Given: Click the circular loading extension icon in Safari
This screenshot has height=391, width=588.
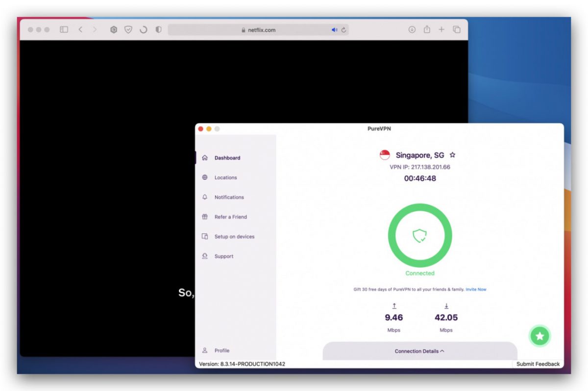Looking at the screenshot, I should pyautogui.click(x=143, y=29).
